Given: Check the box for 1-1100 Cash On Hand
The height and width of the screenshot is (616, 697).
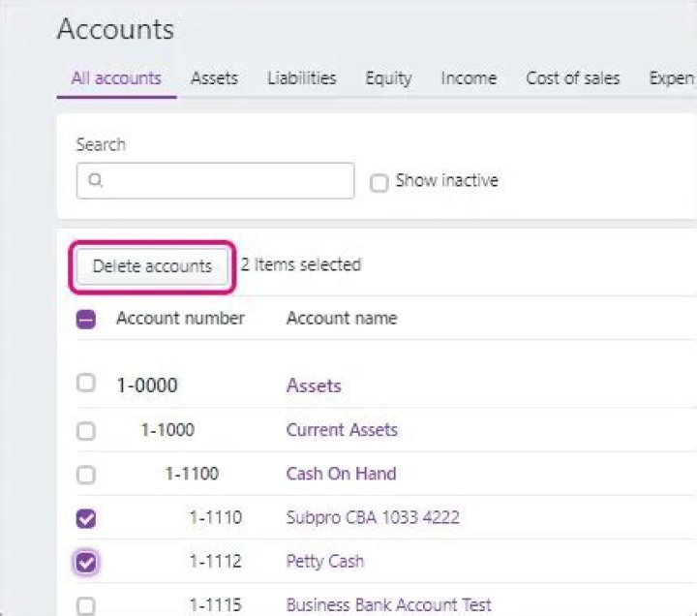Looking at the screenshot, I should pyautogui.click(x=86, y=475).
